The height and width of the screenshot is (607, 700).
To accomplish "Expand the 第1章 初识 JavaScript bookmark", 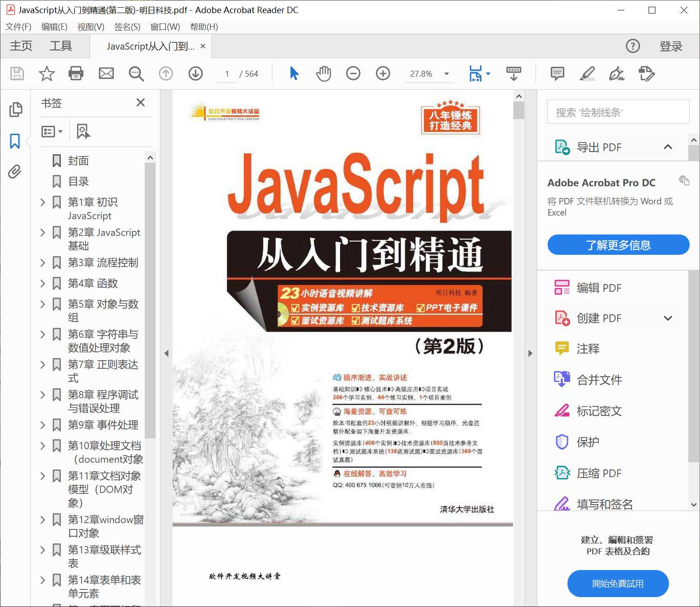I will 43,202.
